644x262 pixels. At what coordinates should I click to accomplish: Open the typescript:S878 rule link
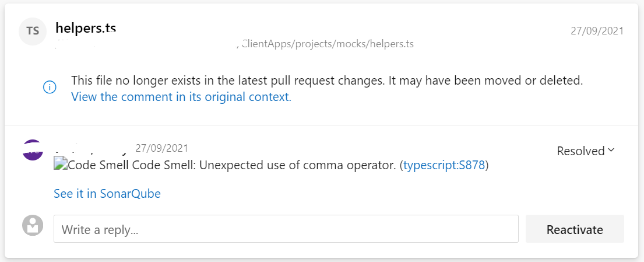click(x=444, y=165)
